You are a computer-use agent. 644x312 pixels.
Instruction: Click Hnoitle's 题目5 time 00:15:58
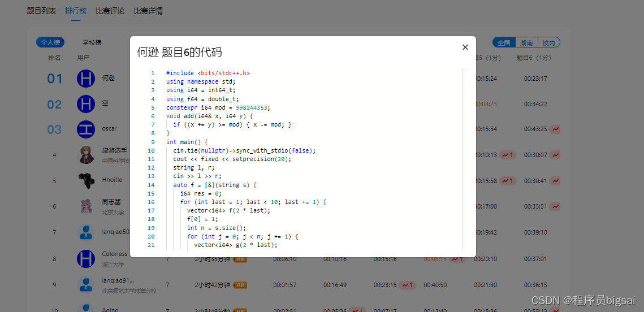pyautogui.click(x=487, y=181)
